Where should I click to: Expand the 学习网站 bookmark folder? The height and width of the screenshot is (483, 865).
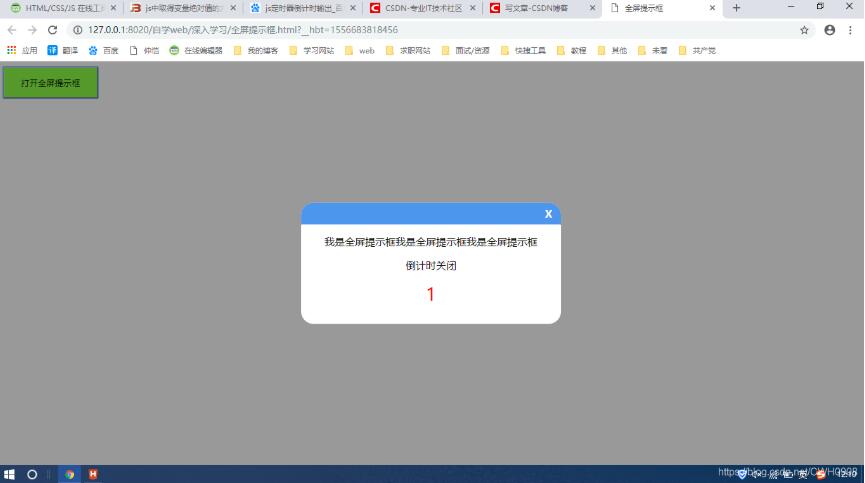pyautogui.click(x=312, y=50)
